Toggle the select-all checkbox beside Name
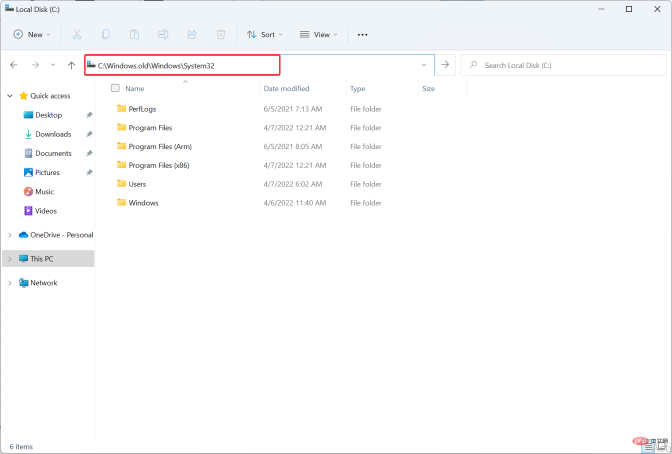This screenshot has width=672, height=454. tap(115, 88)
